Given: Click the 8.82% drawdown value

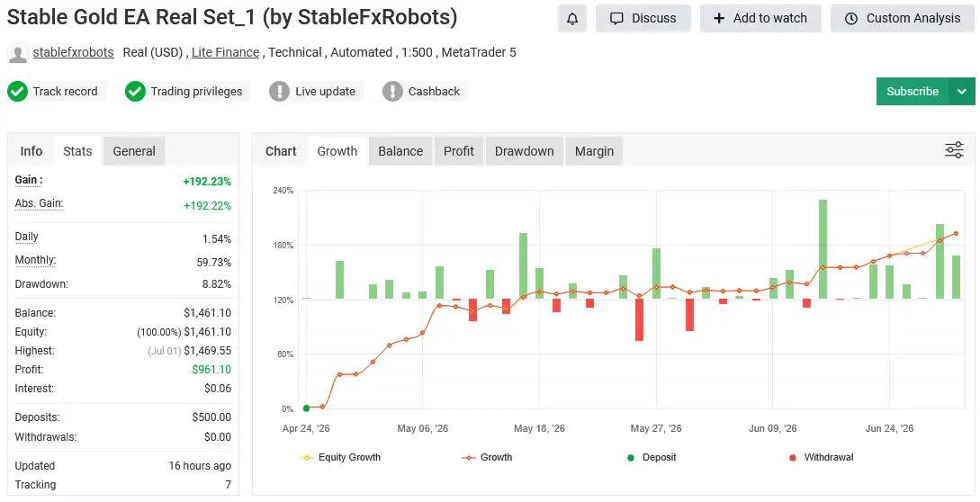Looking at the screenshot, I should 216,283.
